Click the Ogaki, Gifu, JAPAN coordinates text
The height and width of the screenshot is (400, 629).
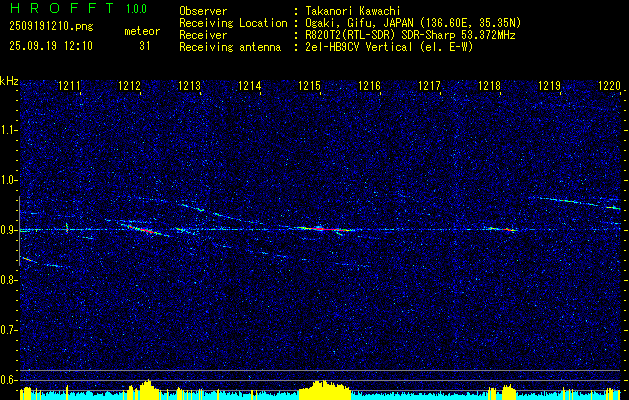[x=413, y=23]
